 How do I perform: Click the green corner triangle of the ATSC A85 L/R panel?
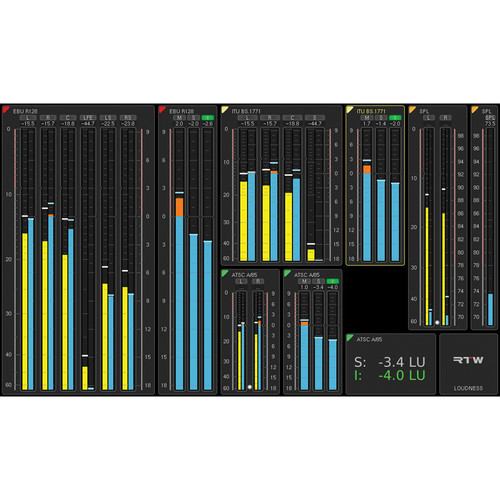point(224,273)
